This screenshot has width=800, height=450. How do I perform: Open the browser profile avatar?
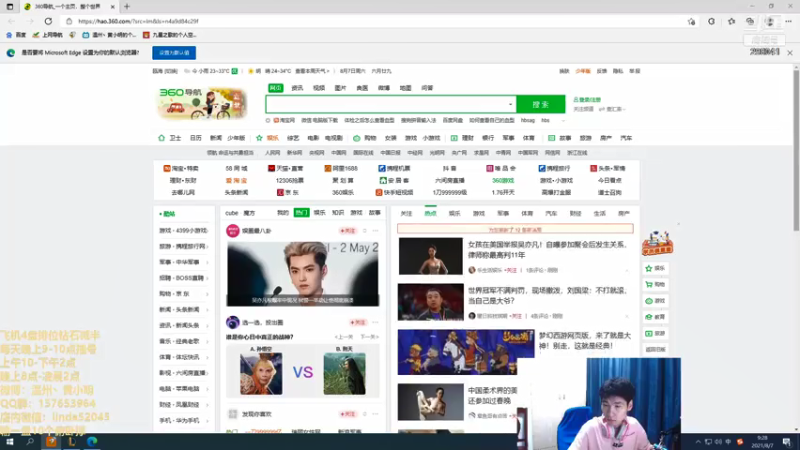click(x=769, y=21)
